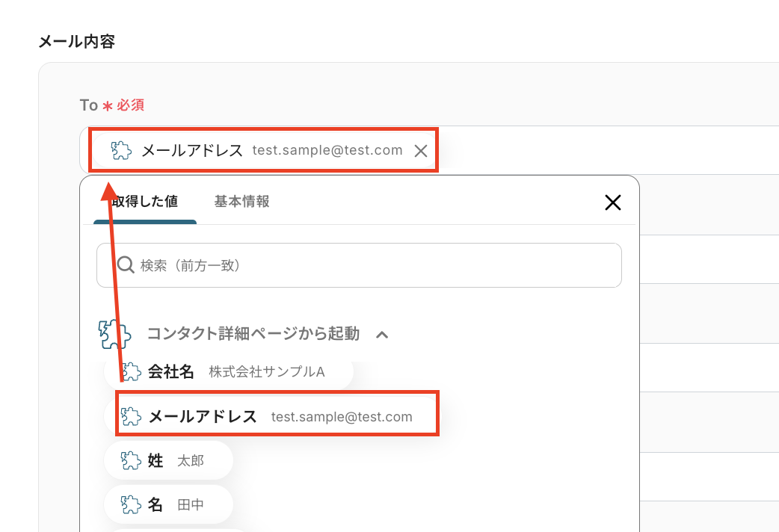Click the test.sample@test.com text in the To chip
Viewport: 779px width, 532px height.
(327, 150)
